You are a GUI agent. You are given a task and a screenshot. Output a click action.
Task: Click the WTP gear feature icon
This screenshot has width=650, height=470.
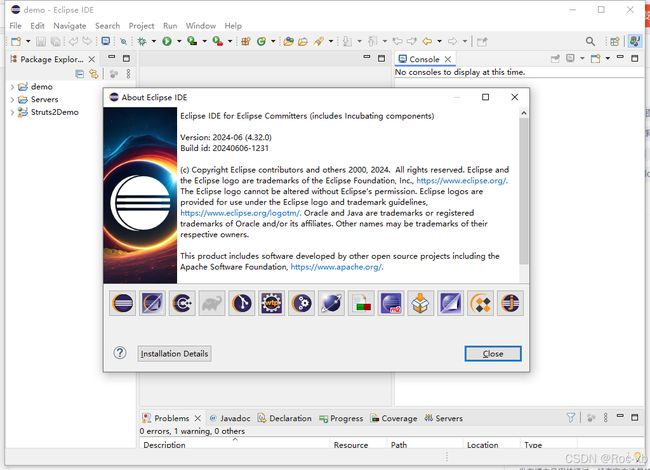[272, 303]
